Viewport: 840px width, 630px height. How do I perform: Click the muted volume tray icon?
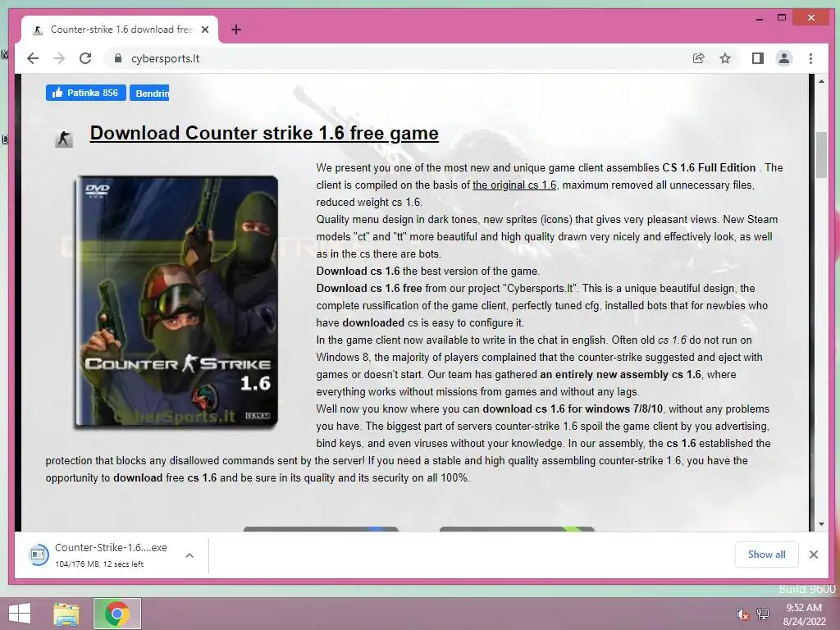742,614
